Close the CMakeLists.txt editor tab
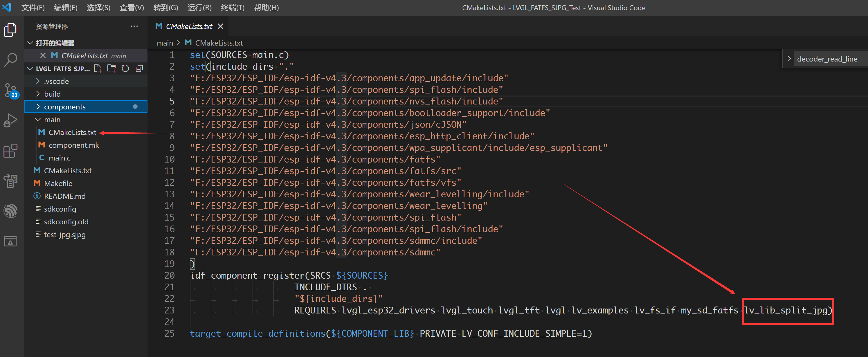The width and height of the screenshot is (868, 357). pos(221,26)
